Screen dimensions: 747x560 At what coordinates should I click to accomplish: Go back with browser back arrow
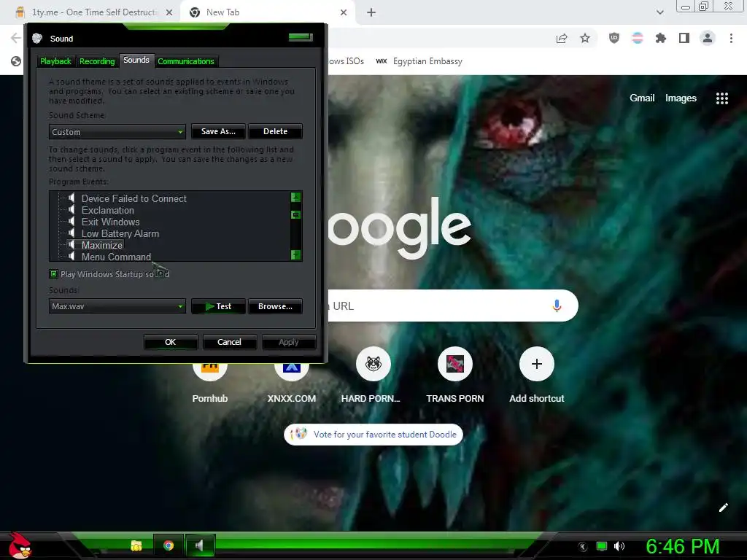[16, 38]
